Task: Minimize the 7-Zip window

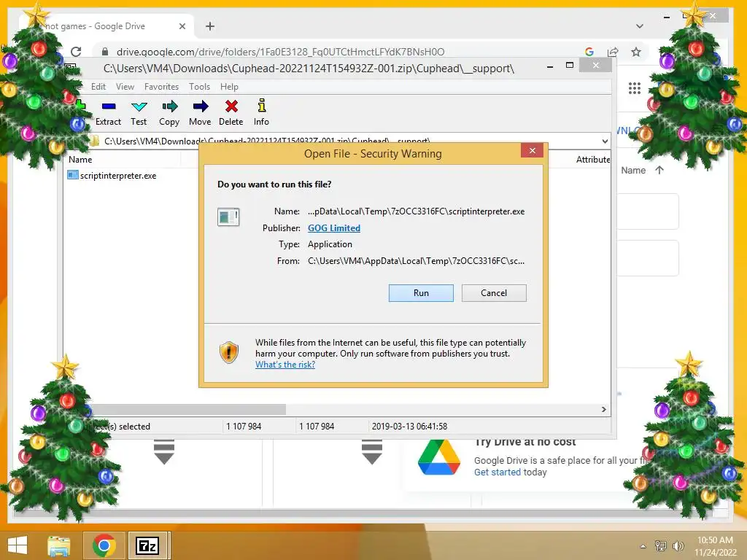Action: (x=550, y=66)
